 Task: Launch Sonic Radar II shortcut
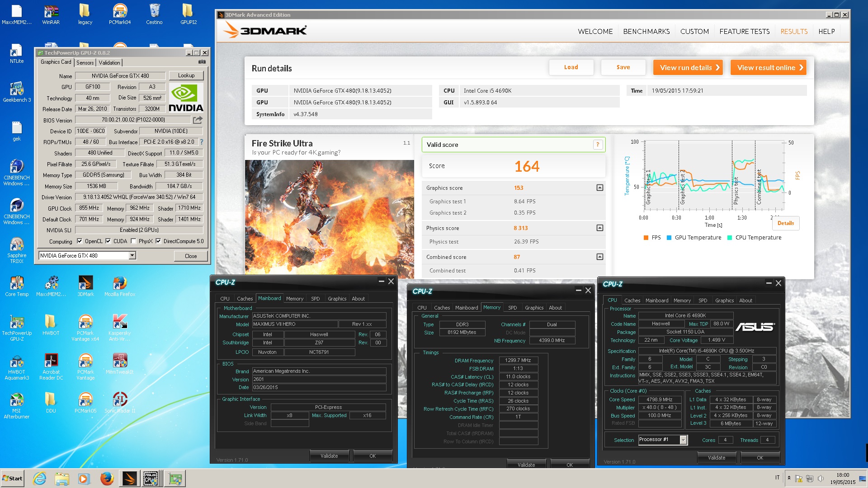(120, 403)
